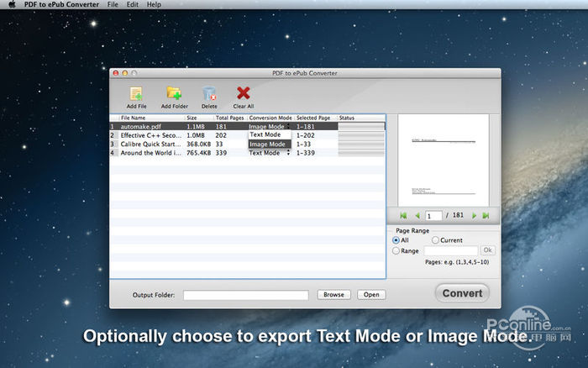Click the Output Folder text field
Viewport: 588px width, 368px height.
tap(246, 295)
